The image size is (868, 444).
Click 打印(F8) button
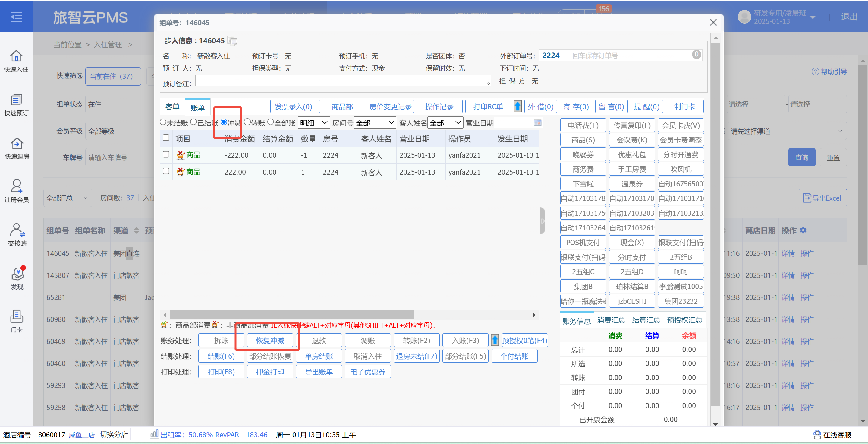[x=221, y=372]
